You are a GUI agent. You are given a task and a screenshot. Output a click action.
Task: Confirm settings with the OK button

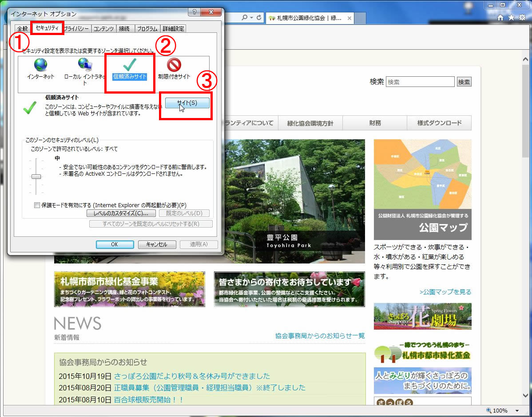coord(115,244)
